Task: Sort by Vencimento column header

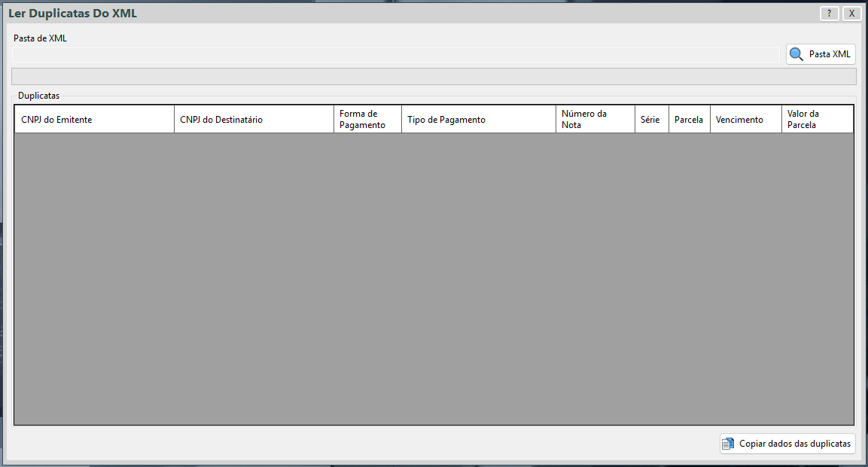Action: click(745, 120)
